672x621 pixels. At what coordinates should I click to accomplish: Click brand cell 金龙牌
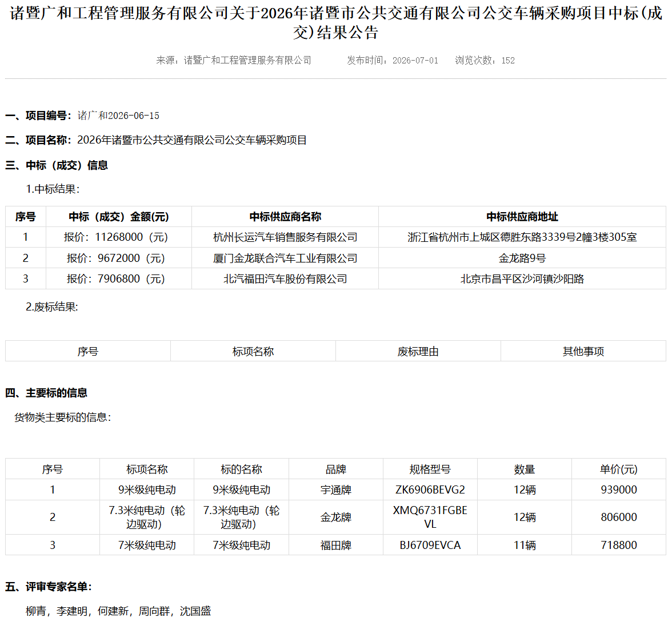[335, 517]
